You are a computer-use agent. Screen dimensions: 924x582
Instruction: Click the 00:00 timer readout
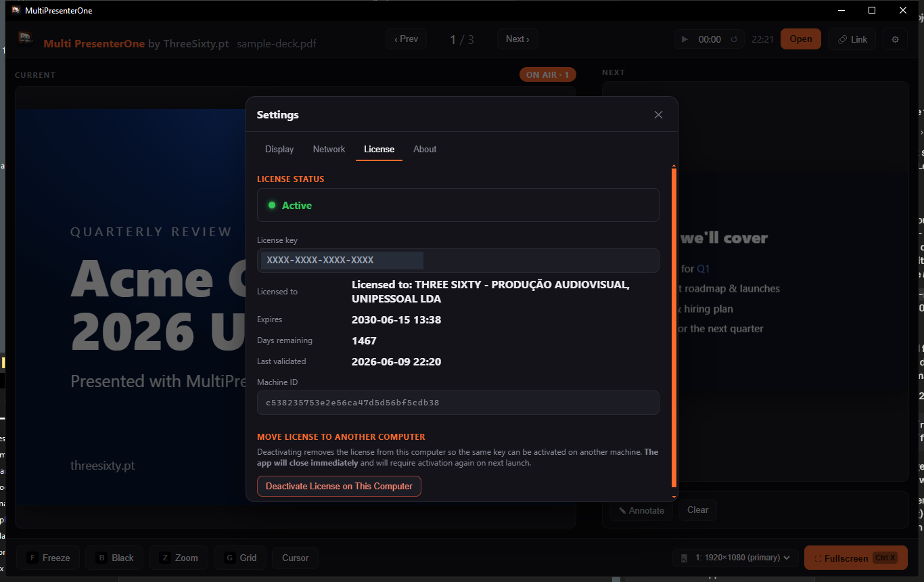point(710,39)
